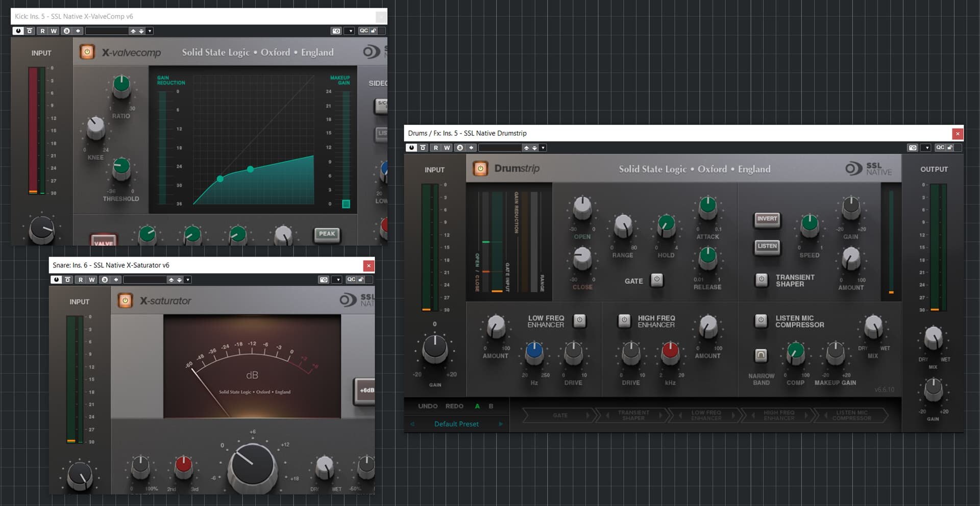Open preset dropdown arrow in Snare X-Saturator window

tap(188, 280)
